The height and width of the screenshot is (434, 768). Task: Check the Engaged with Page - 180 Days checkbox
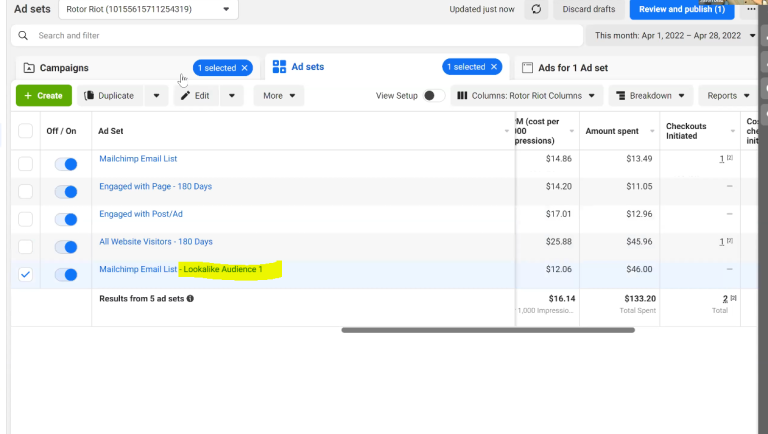pyautogui.click(x=25, y=192)
